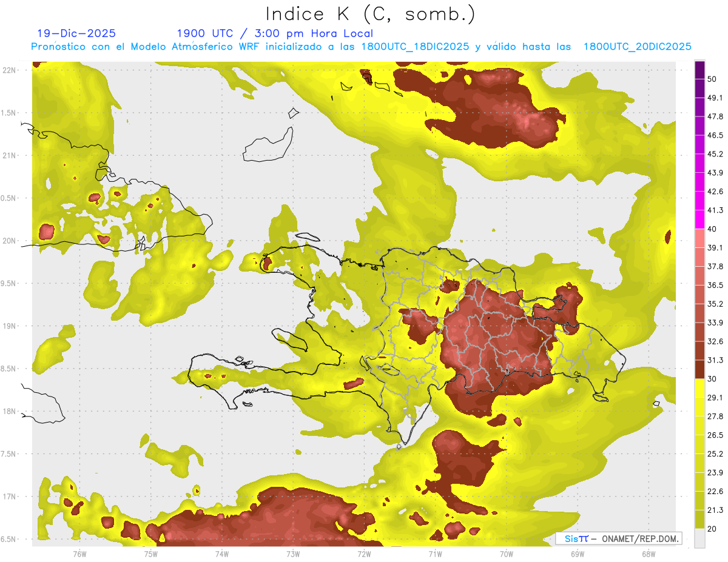Click the "73W" longitude label
Viewport: 728px width, 562px height.
(x=293, y=554)
